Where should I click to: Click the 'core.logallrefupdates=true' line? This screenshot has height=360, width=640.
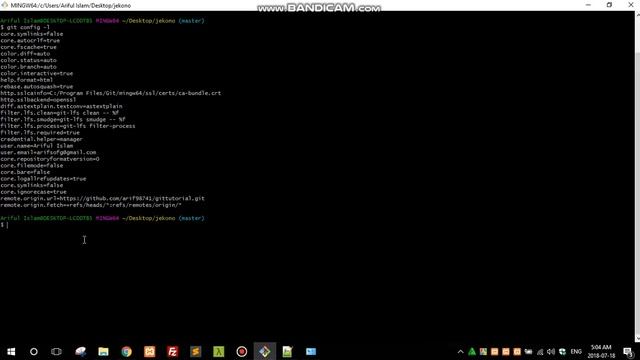43,178
